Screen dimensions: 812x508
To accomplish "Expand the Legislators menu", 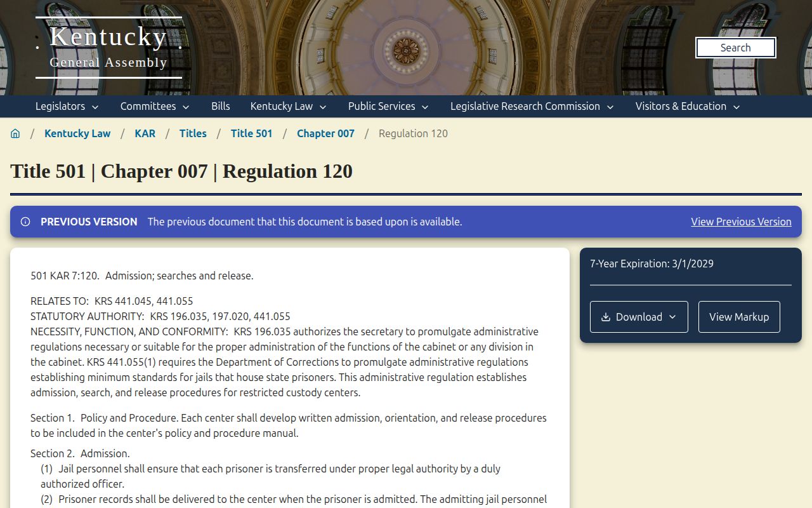I will [67, 106].
